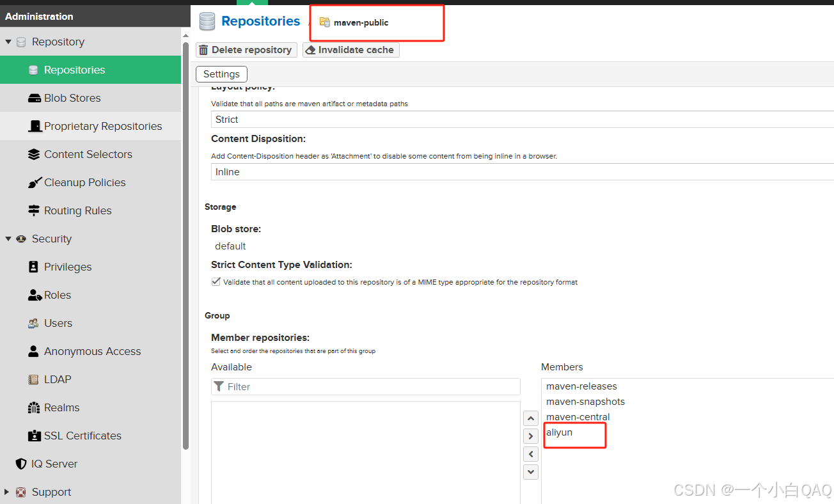The image size is (834, 504).
Task: Open the Settings tab
Action: pyautogui.click(x=221, y=74)
